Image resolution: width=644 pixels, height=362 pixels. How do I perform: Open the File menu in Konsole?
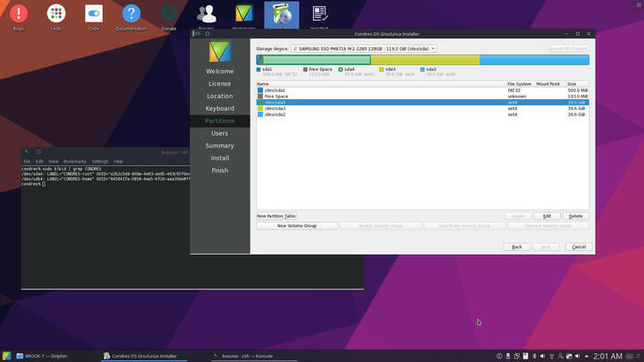(x=27, y=161)
